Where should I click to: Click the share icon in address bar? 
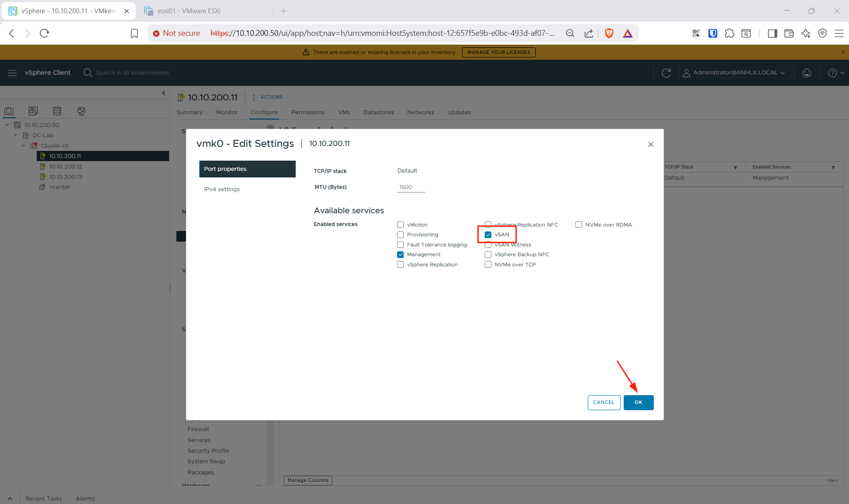pos(589,33)
